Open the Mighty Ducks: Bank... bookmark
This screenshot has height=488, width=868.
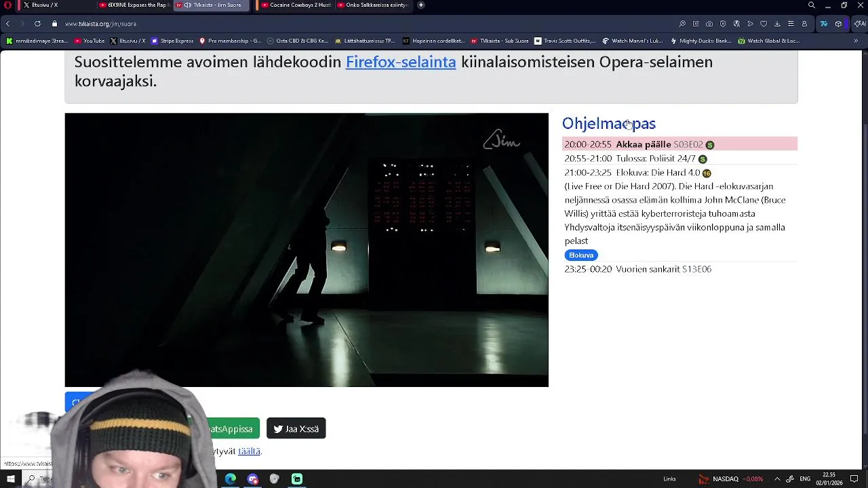pos(701,41)
